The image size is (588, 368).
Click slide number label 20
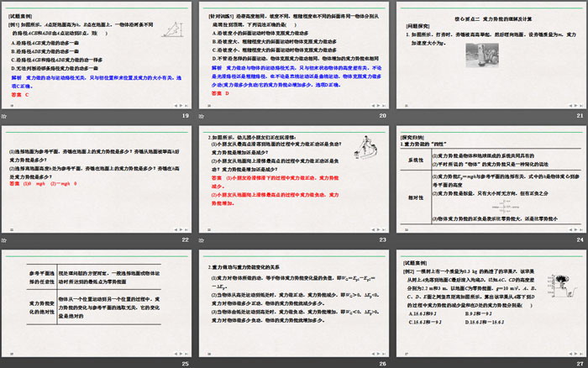click(x=382, y=116)
